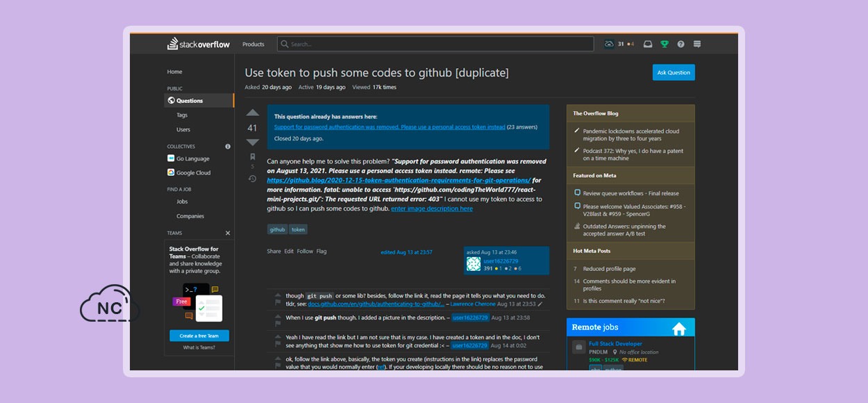868x403 pixels.
Task: Open user16226729 profile in the asked card
Action: point(501,261)
